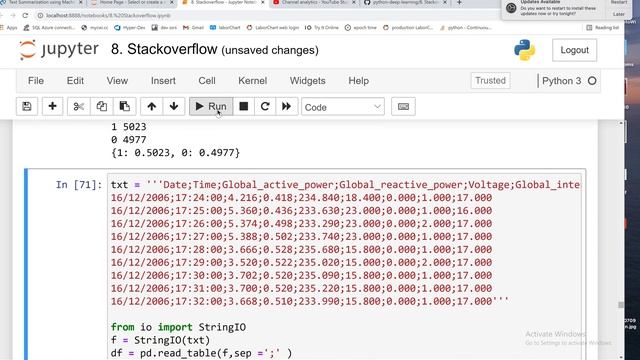
Task: Cut selected cells with scissors icon
Action: point(78,107)
